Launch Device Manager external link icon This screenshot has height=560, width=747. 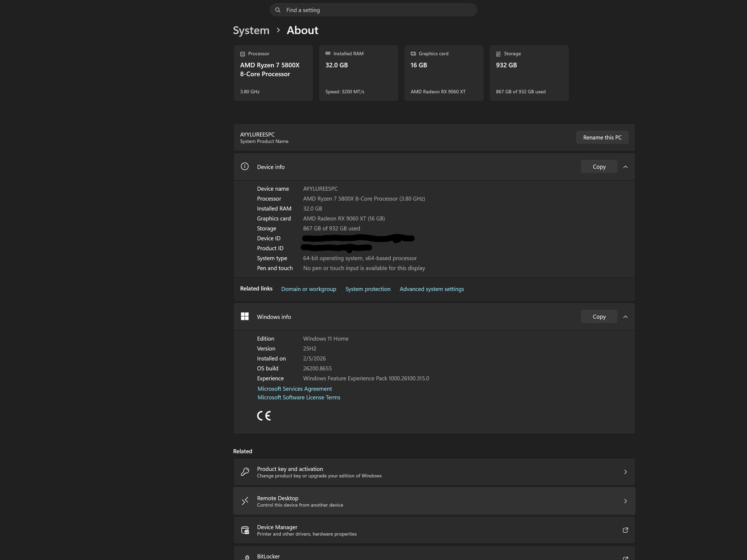(x=625, y=530)
